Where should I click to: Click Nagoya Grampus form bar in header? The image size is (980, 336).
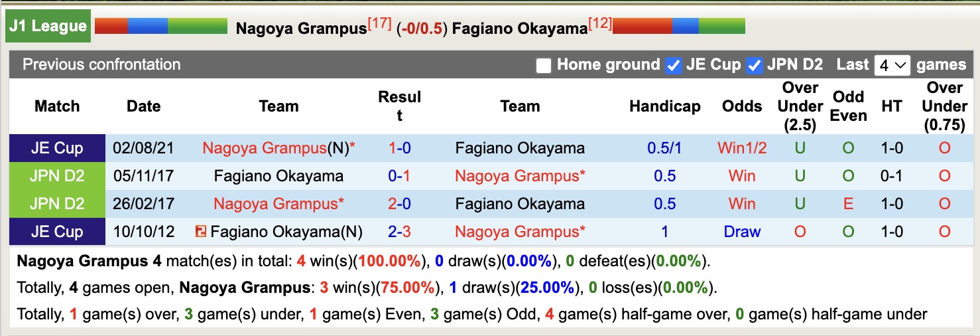pyautogui.click(x=161, y=27)
